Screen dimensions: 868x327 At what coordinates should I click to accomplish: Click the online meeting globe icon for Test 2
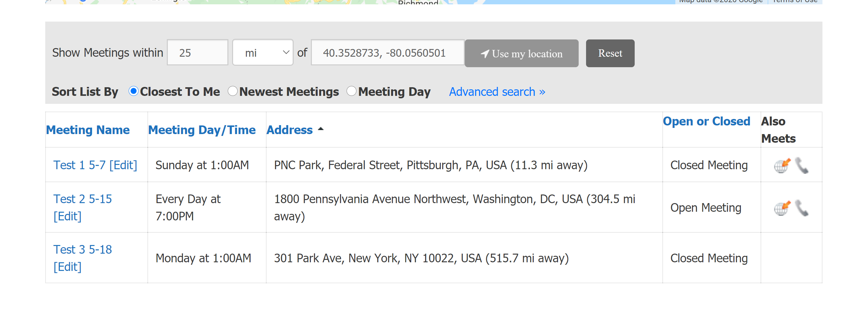782,208
